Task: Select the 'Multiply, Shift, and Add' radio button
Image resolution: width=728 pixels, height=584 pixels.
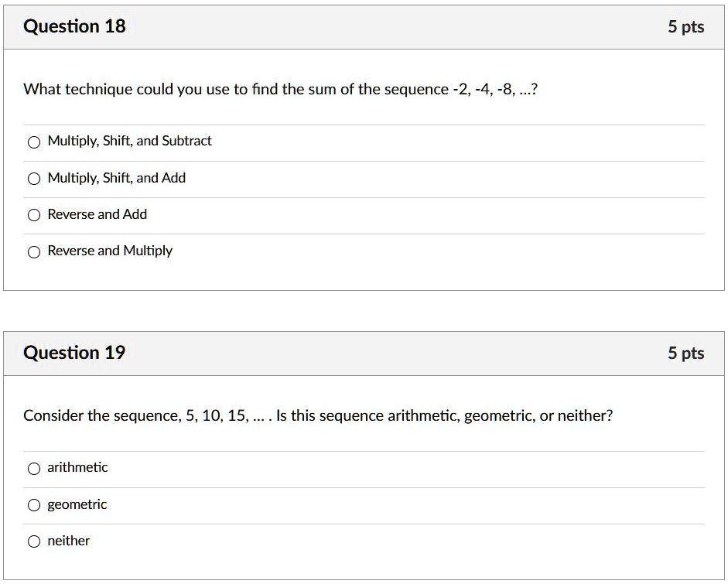Action: coord(33,179)
